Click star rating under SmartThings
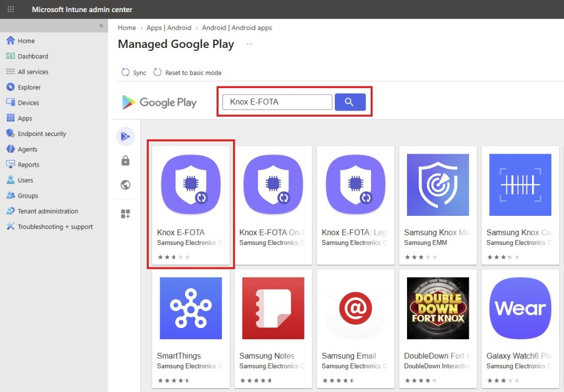This screenshot has width=564, height=392. (173, 380)
